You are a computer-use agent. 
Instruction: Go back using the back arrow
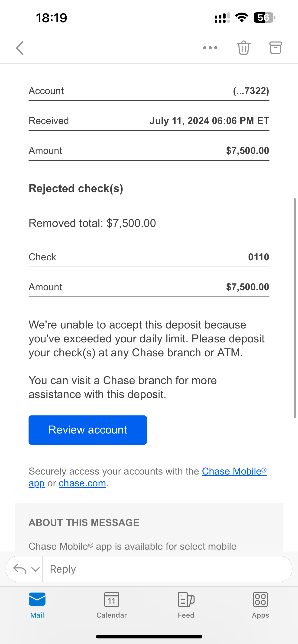[20, 48]
